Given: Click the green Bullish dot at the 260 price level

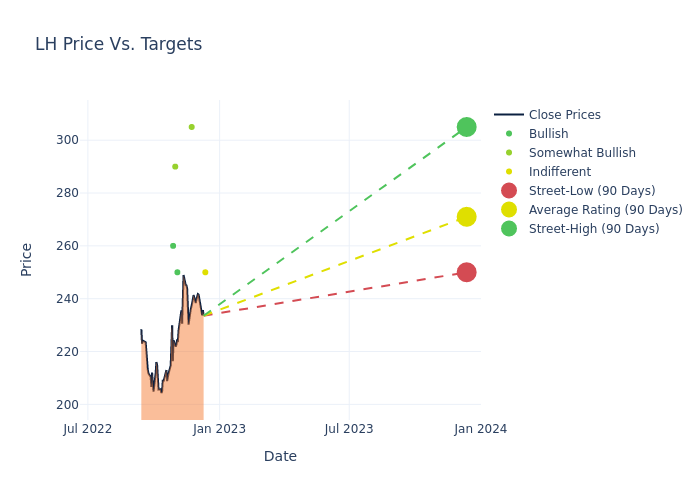Looking at the screenshot, I should tap(173, 246).
